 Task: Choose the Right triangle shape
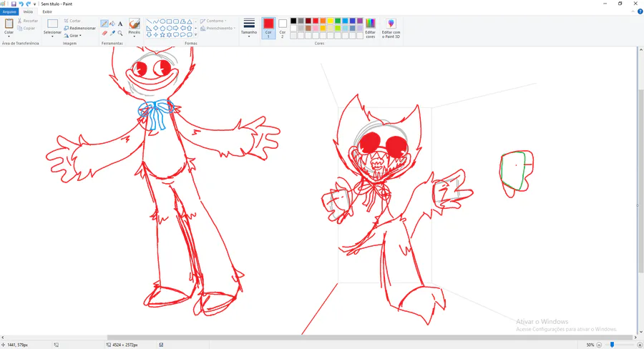pyautogui.click(x=149, y=28)
